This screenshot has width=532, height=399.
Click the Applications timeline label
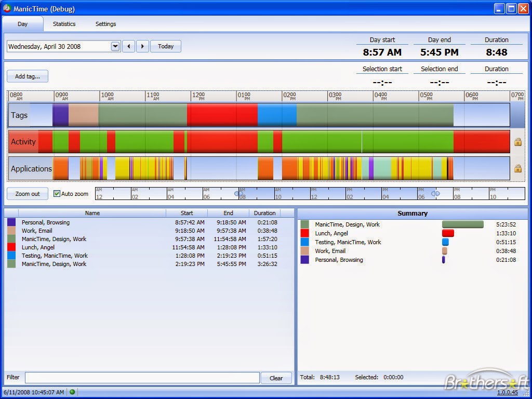[x=31, y=168]
